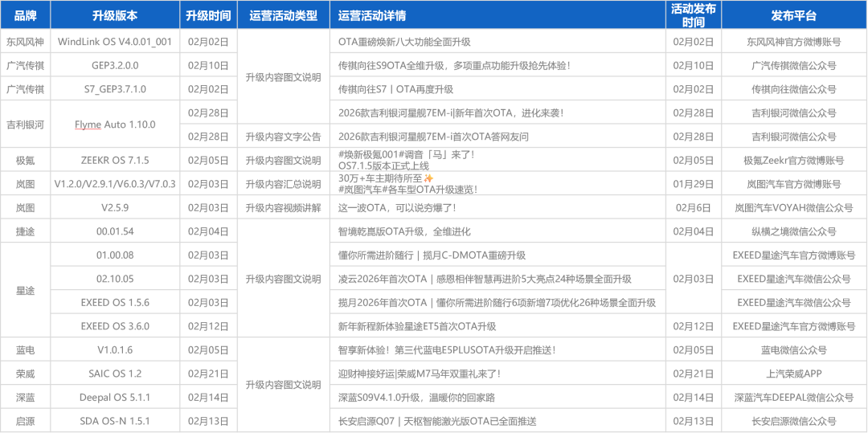
Task: Select the 传祺向往微信公众号 platform cell
Action: (x=794, y=89)
